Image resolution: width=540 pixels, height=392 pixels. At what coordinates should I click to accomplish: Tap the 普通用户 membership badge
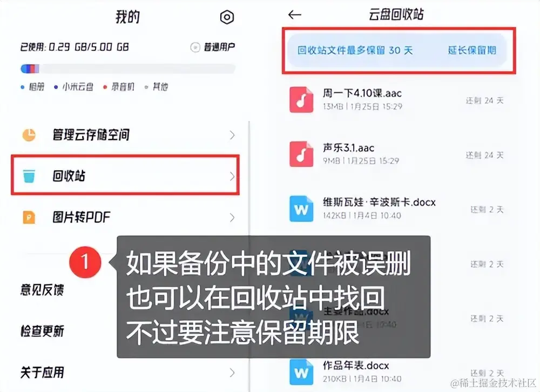click(x=212, y=47)
